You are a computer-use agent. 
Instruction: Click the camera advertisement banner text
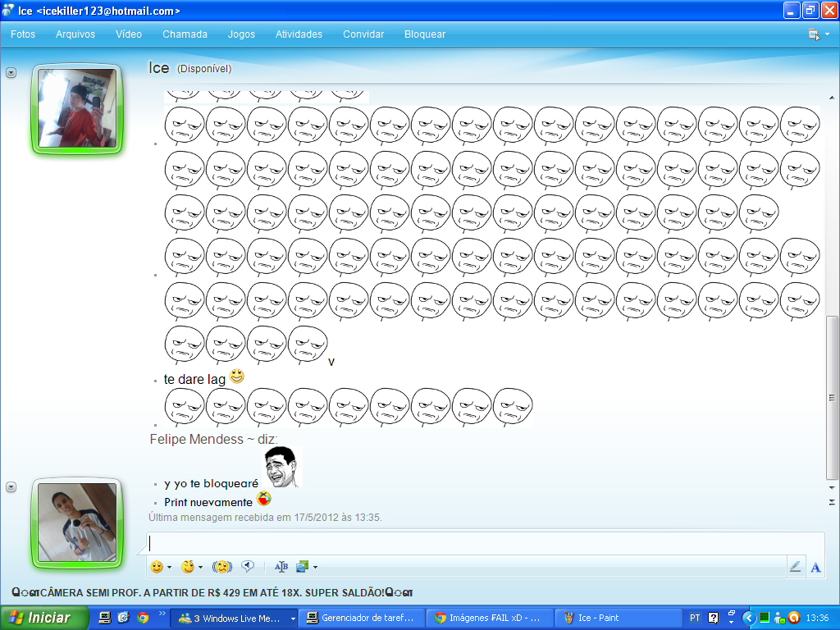(x=212, y=593)
